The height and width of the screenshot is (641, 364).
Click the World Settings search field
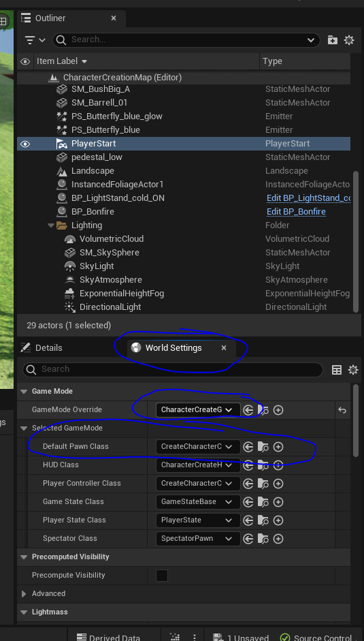172,370
